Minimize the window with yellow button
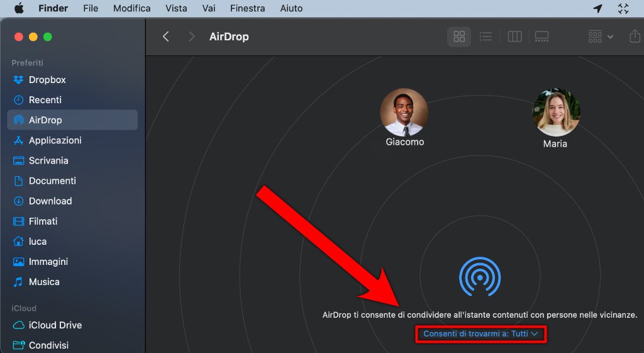This screenshot has height=353, width=644. [x=33, y=37]
